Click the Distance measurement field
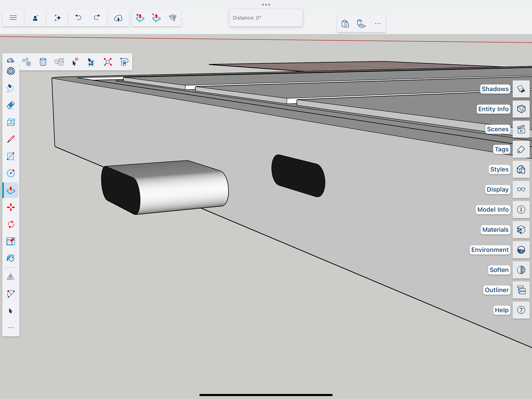 point(266,18)
